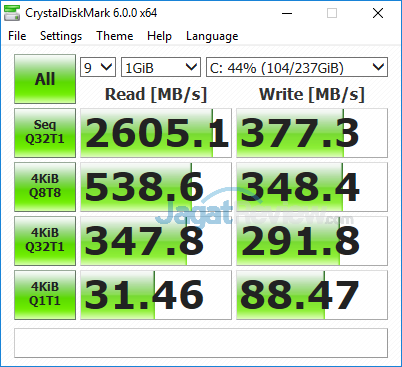The height and width of the screenshot is (367, 402).
Task: Click the empty comment field at bottom
Action: 201,343
